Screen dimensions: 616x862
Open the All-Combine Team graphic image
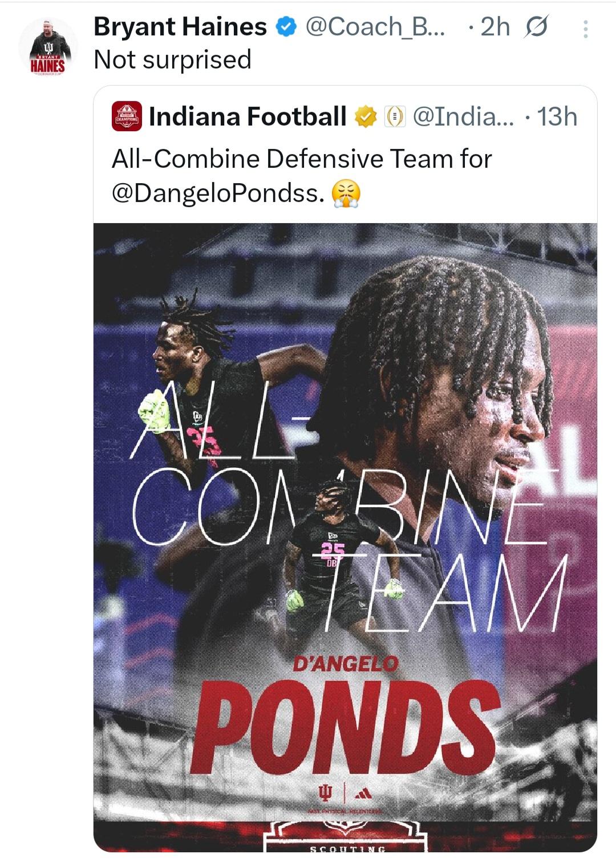345,537
